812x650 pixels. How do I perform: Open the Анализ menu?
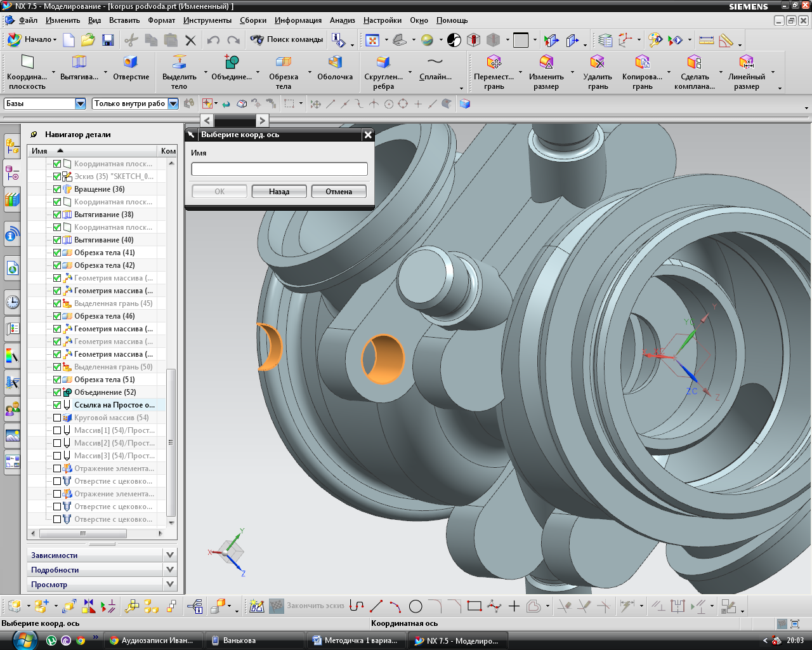342,20
